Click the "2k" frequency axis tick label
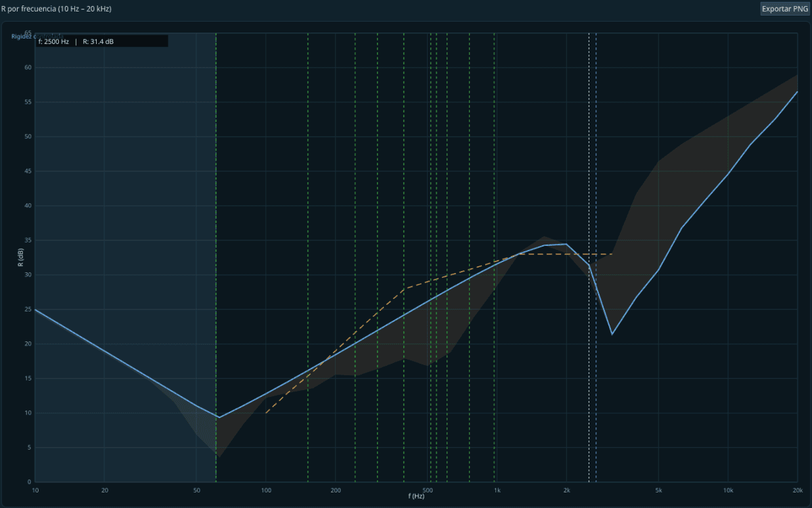The image size is (812, 508). click(567, 490)
